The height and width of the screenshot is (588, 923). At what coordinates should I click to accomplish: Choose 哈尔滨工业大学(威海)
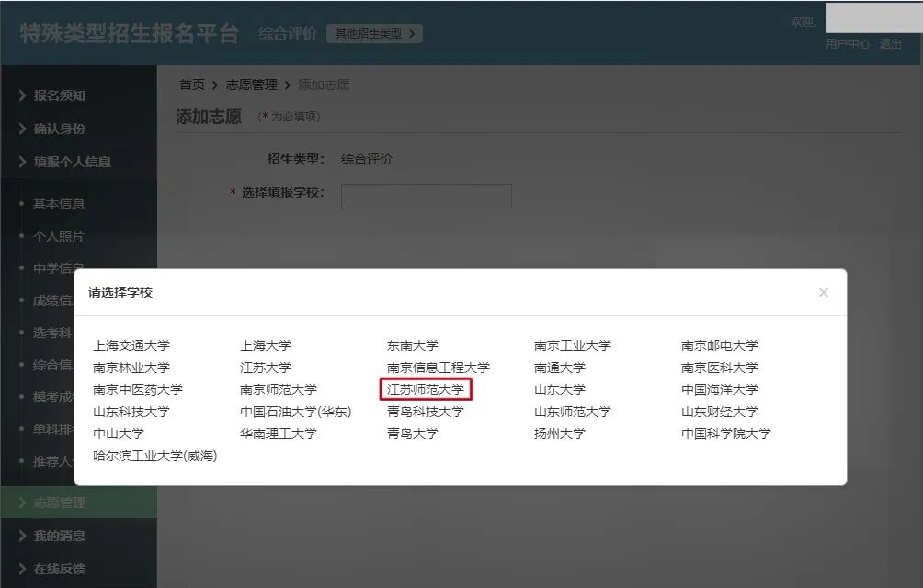click(x=155, y=456)
